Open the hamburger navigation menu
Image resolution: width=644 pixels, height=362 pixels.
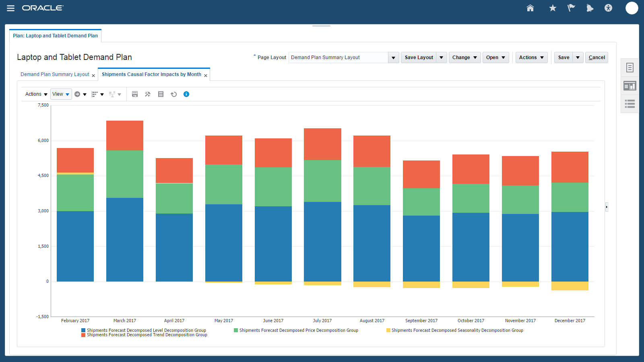[x=10, y=8]
